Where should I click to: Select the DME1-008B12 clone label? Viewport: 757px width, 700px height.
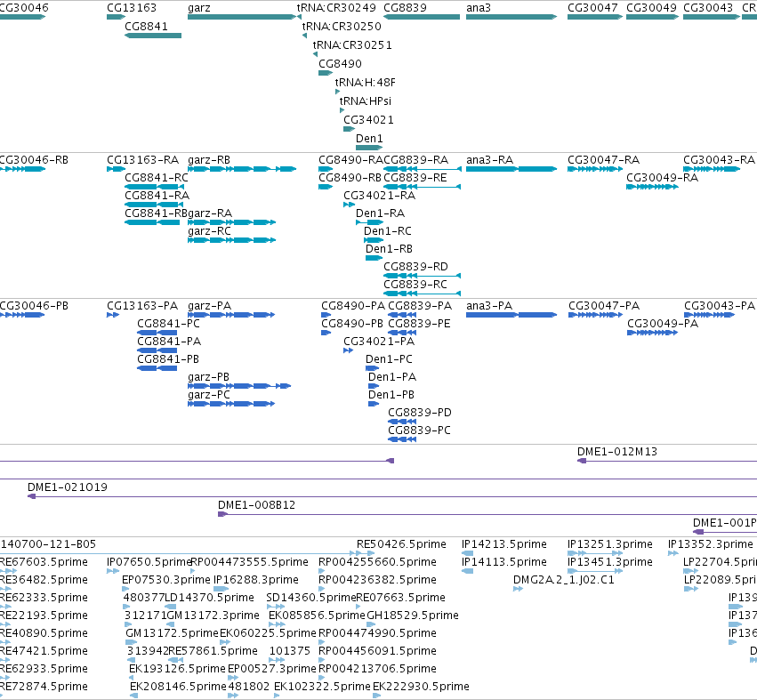point(257,505)
